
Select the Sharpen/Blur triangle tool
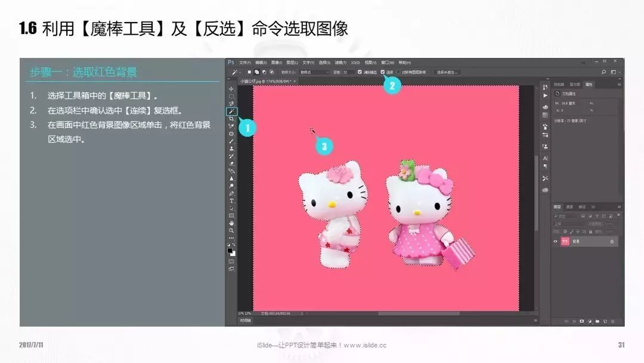[231, 179]
